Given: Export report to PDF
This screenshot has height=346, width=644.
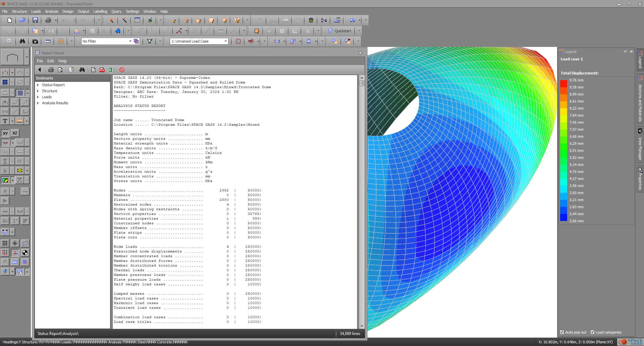Looking at the screenshot, I should pyautogui.click(x=102, y=70).
